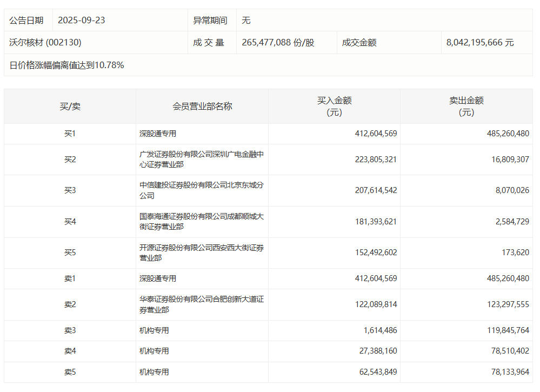Select turnover value 8,042,195,666 元
The image size is (540, 392).
pyautogui.click(x=480, y=42)
